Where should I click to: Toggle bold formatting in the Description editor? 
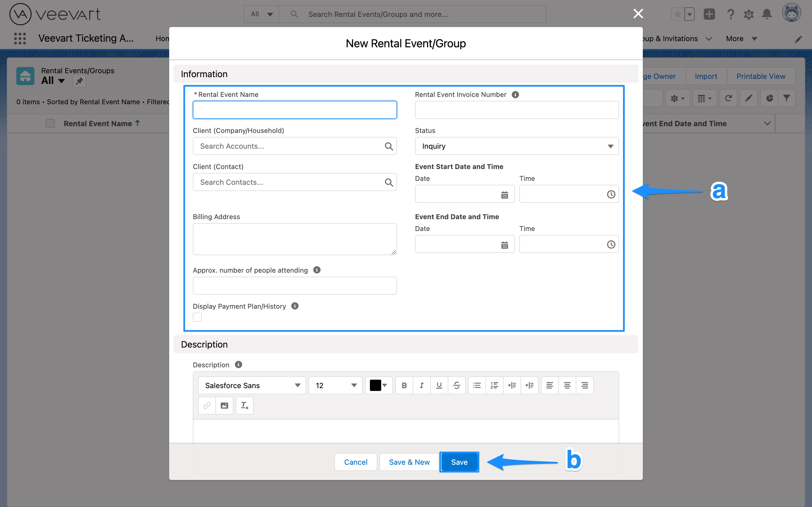(404, 385)
